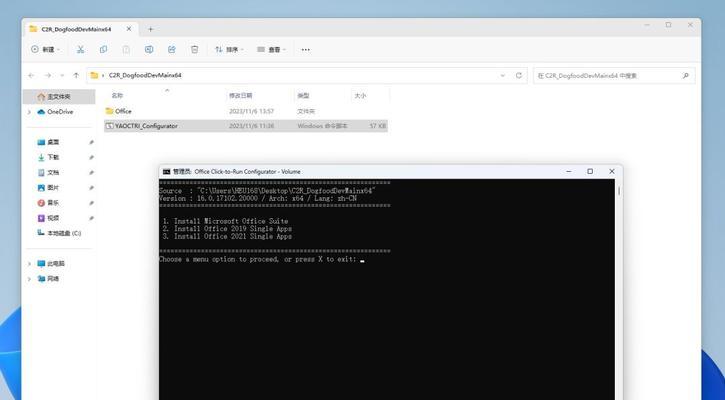
Task: Expand the OneDrive tree node
Action: point(30,112)
